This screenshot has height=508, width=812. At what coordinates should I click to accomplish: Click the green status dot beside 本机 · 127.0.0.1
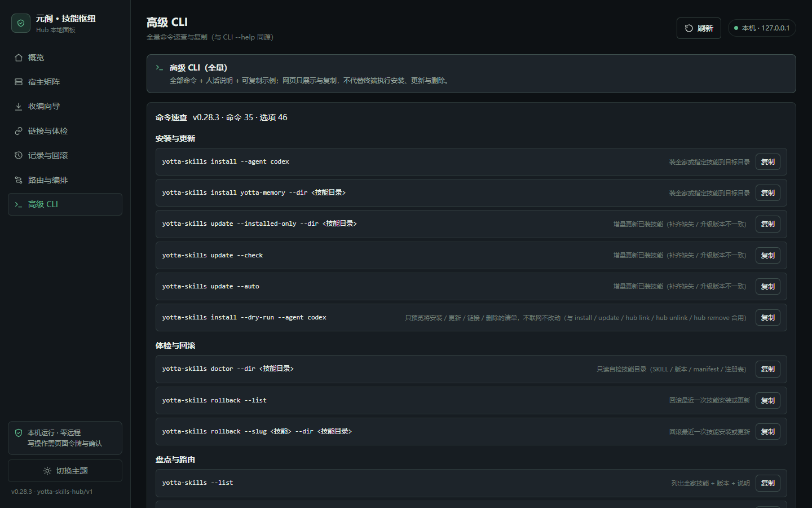pos(736,28)
